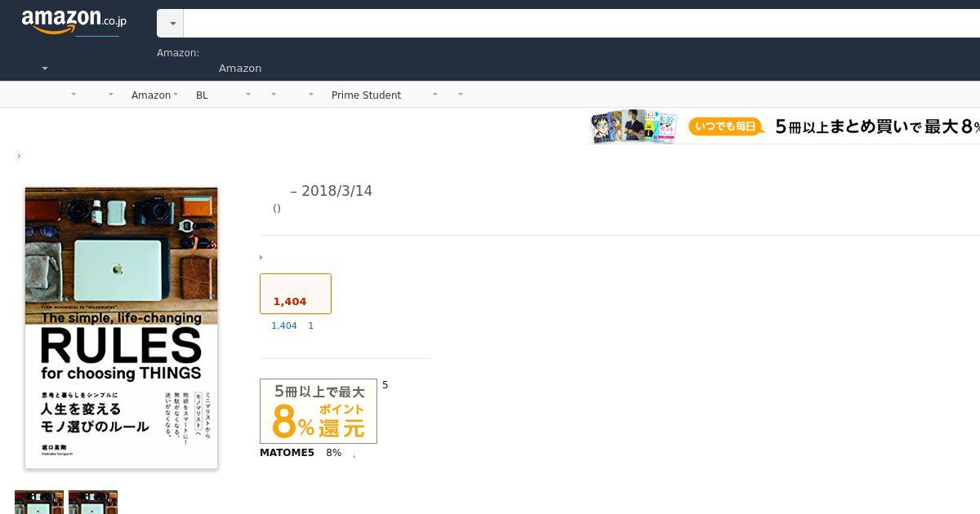
Task: Click the blue '1,404' link below the price box
Action: point(284,326)
